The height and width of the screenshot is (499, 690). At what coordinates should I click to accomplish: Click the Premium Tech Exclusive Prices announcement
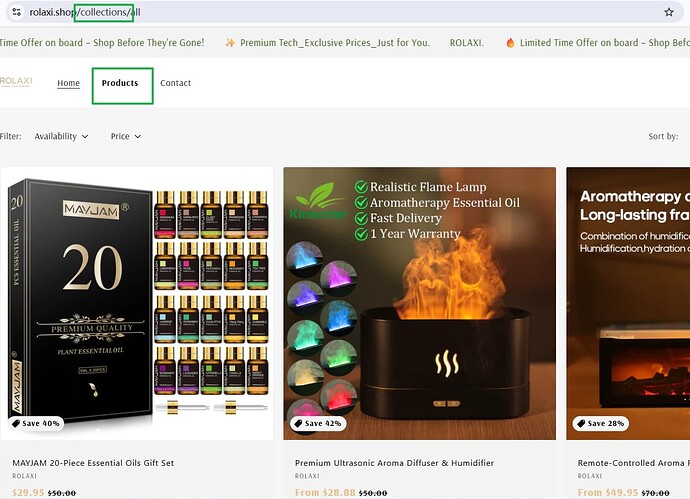[x=327, y=43]
